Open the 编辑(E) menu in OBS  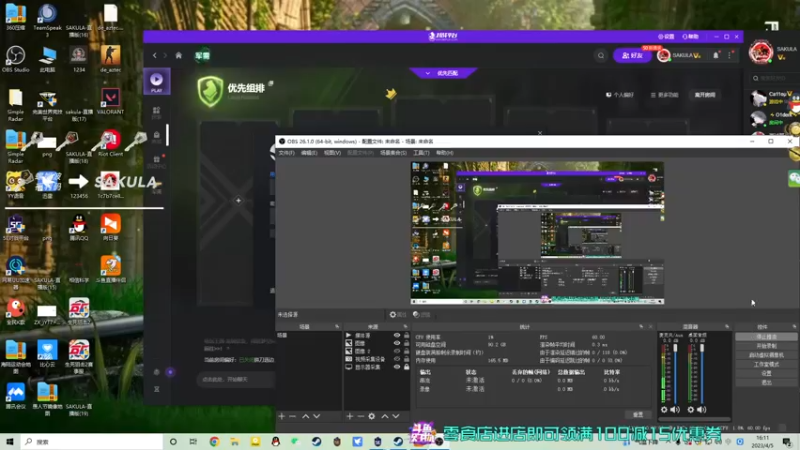[309, 153]
